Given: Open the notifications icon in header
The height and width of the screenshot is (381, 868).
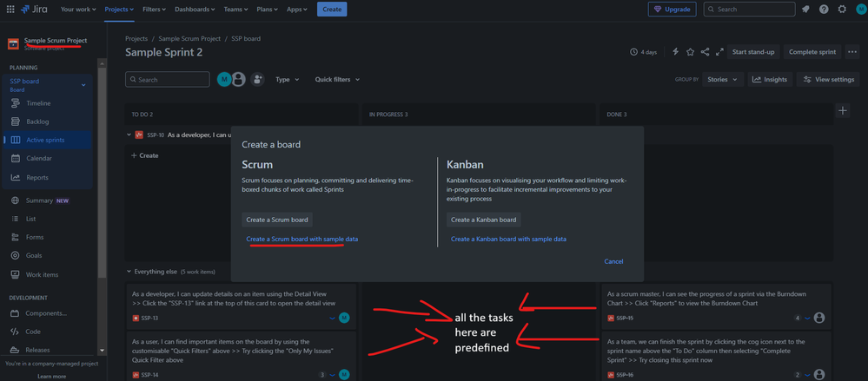Looking at the screenshot, I should [805, 10].
